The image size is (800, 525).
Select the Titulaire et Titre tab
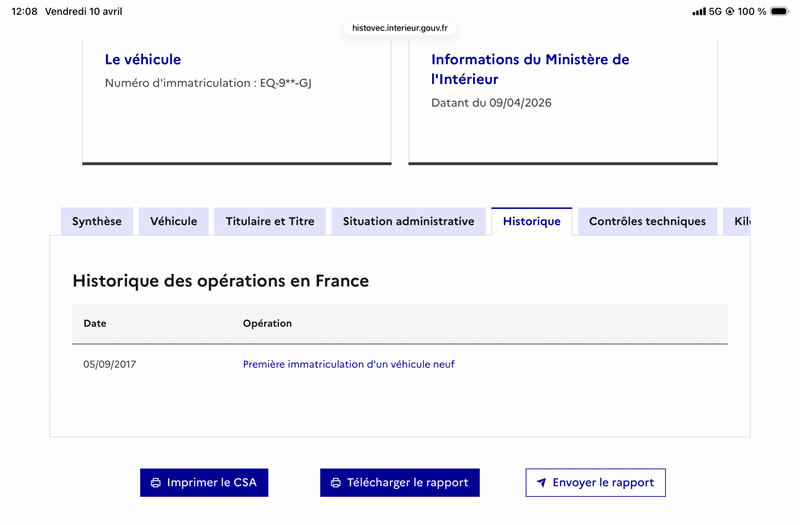tap(270, 221)
